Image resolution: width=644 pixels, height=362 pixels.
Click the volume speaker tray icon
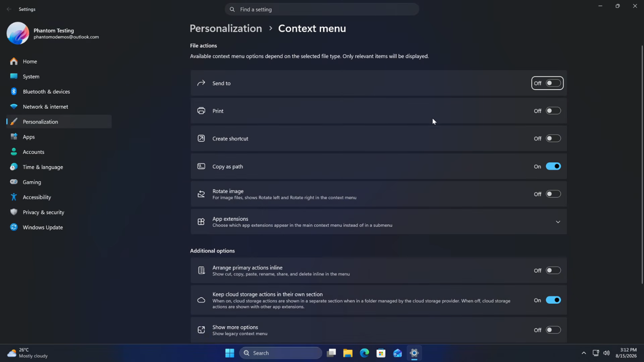click(606, 353)
